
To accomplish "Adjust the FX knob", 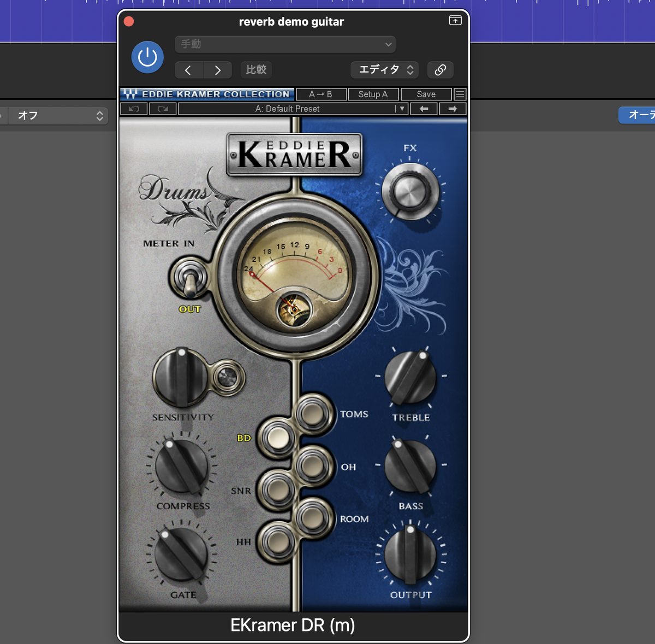I will [x=410, y=192].
